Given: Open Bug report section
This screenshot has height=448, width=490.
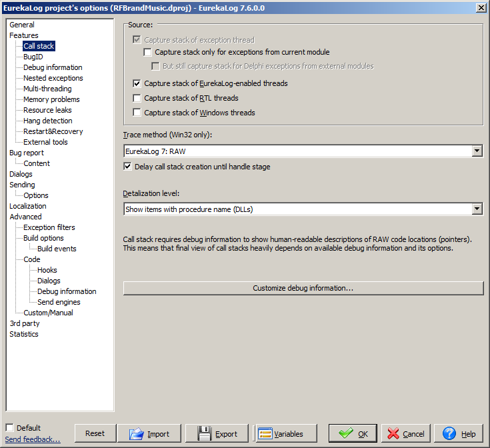Looking at the screenshot, I should (27, 153).
